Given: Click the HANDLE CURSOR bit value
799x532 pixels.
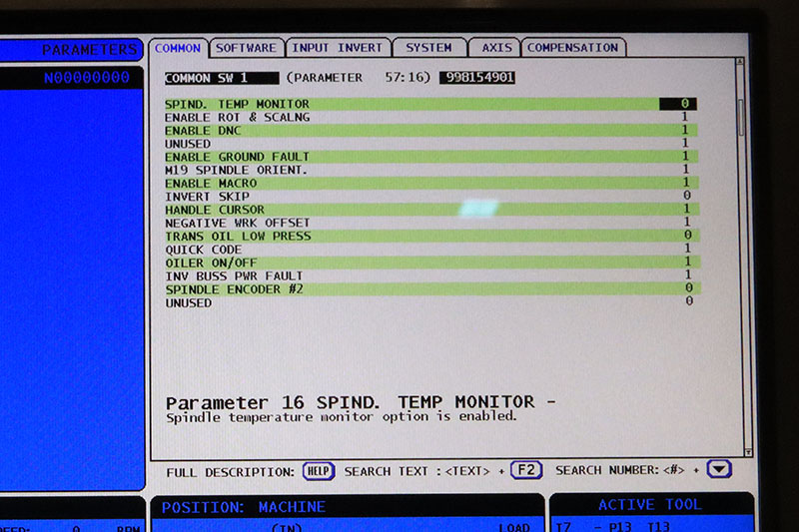Looking at the screenshot, I should 687,209.
